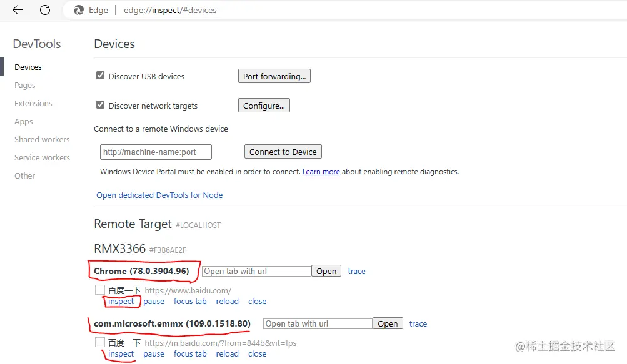Click the https://www.baidu.com/ URL text
This screenshot has width=627, height=364.
[x=188, y=290]
